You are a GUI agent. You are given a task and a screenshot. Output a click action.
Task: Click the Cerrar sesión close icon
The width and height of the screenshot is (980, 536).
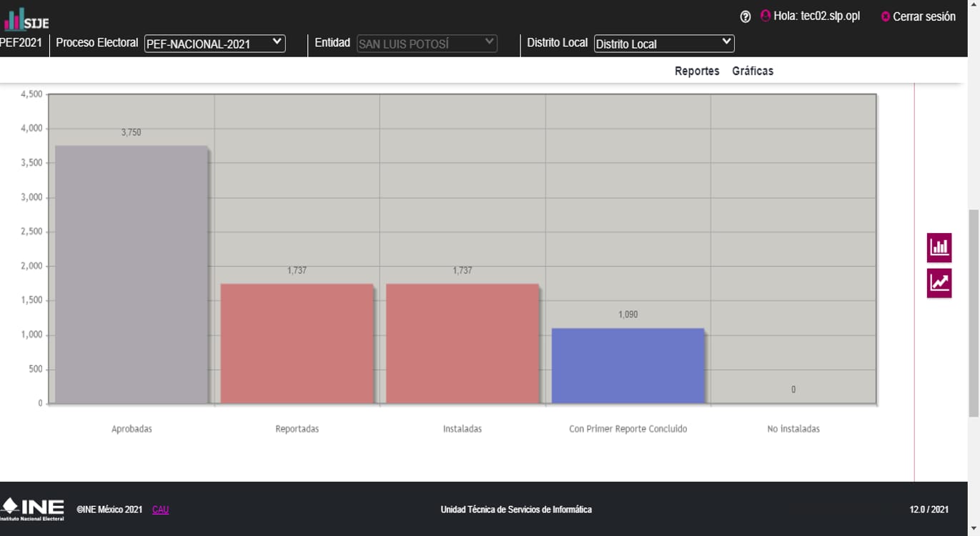[886, 16]
